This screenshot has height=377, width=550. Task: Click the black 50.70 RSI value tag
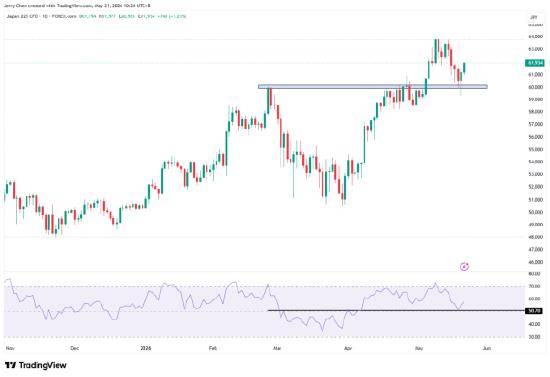(535, 311)
